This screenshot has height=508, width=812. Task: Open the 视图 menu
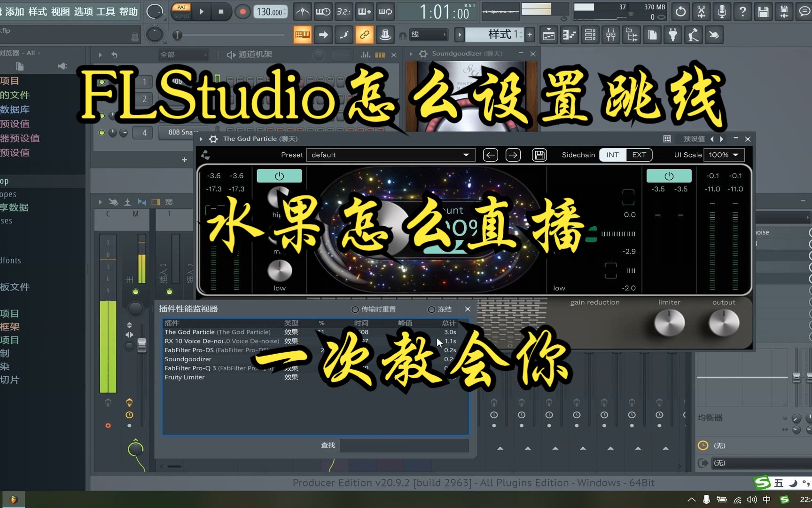coord(60,11)
